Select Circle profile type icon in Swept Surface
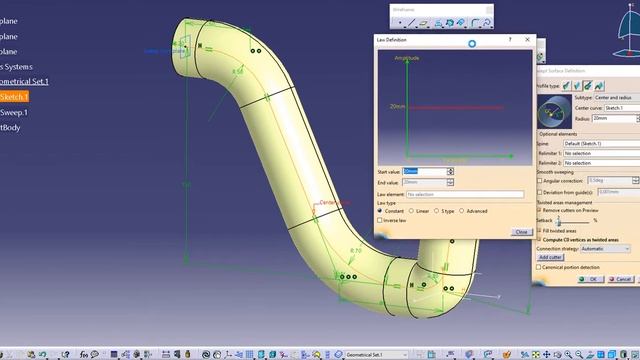The width and height of the screenshot is (640, 360). pos(588,86)
